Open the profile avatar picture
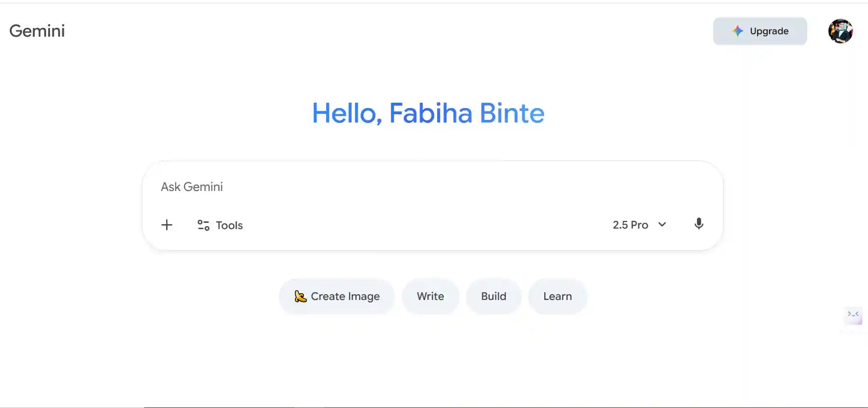The width and height of the screenshot is (868, 408). click(x=840, y=31)
